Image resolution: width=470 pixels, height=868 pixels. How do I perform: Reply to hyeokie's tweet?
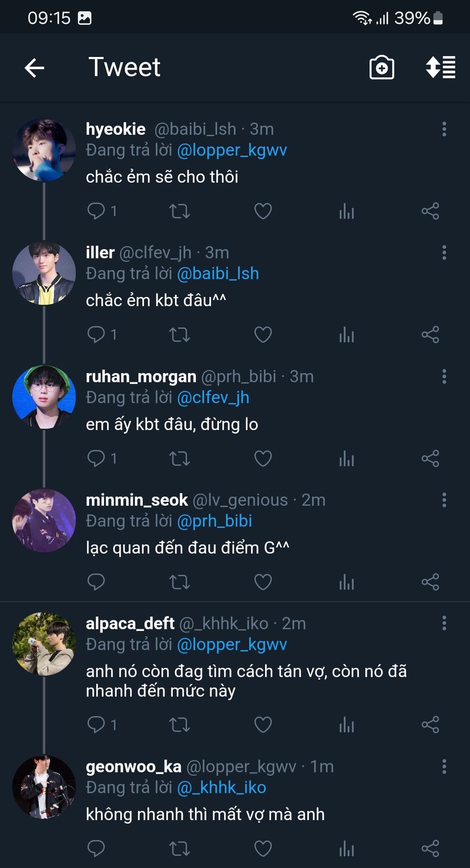96,211
